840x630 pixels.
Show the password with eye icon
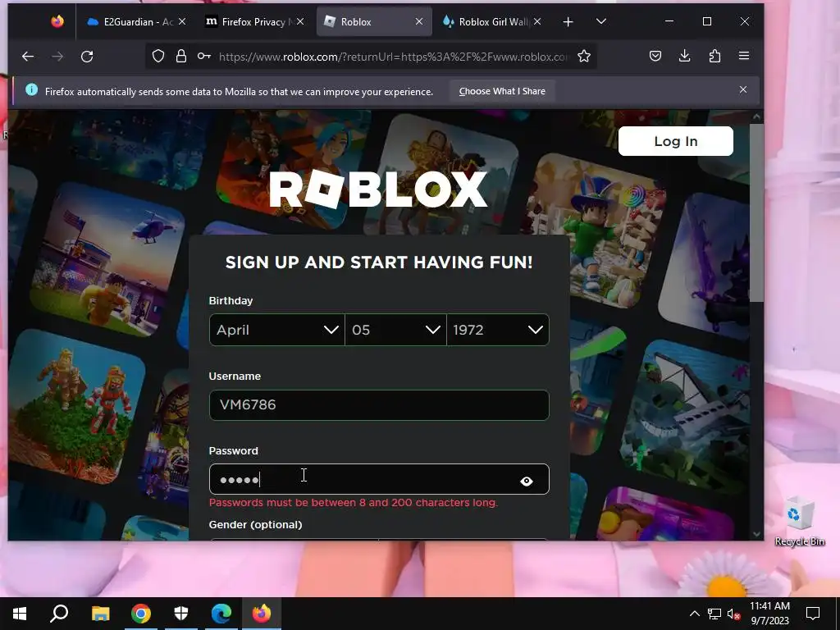coord(527,481)
